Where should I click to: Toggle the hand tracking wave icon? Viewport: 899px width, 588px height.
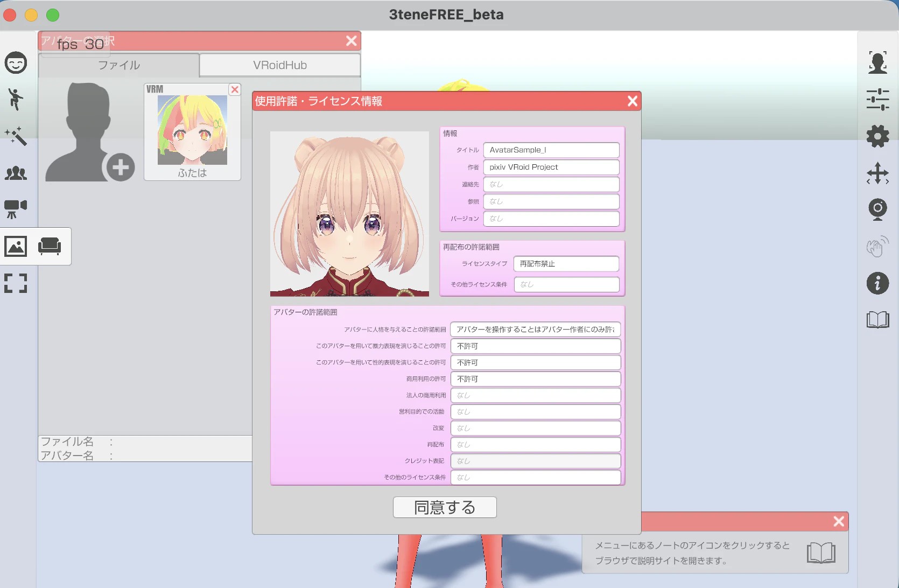coord(877,246)
